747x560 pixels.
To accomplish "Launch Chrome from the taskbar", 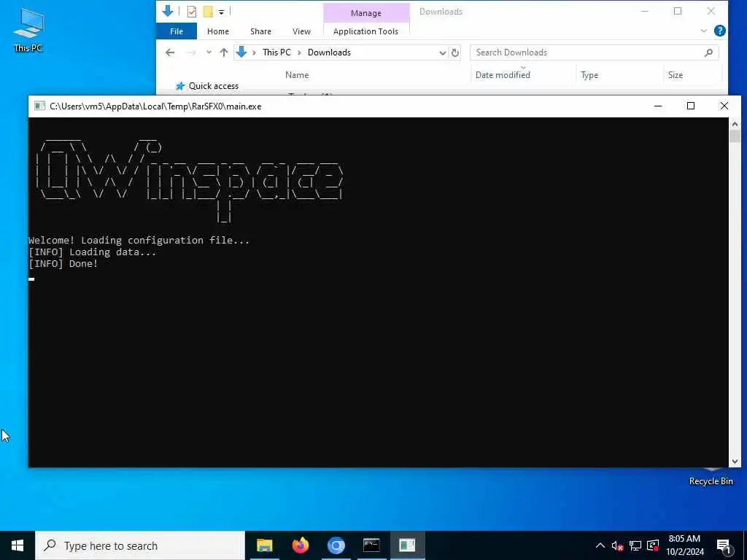I will point(336,545).
